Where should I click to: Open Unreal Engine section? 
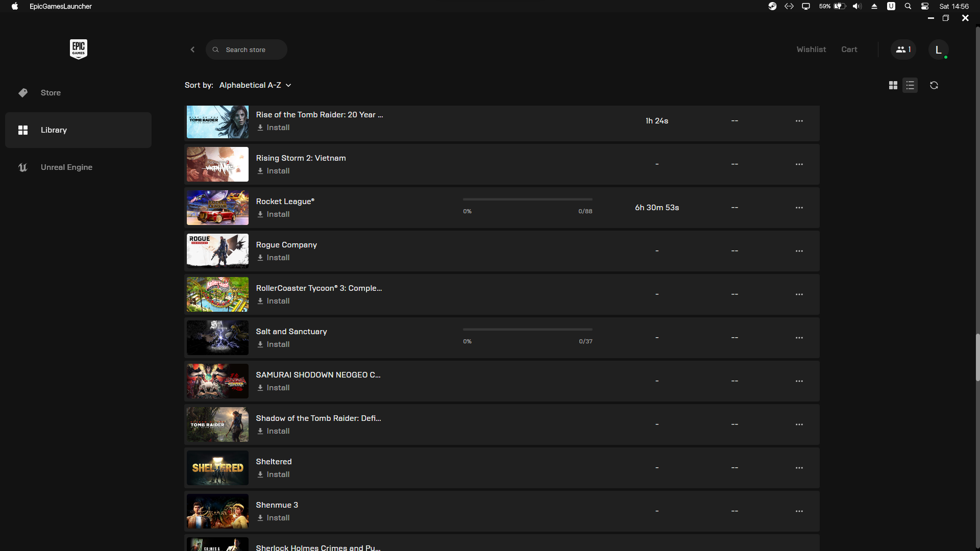pyautogui.click(x=66, y=167)
